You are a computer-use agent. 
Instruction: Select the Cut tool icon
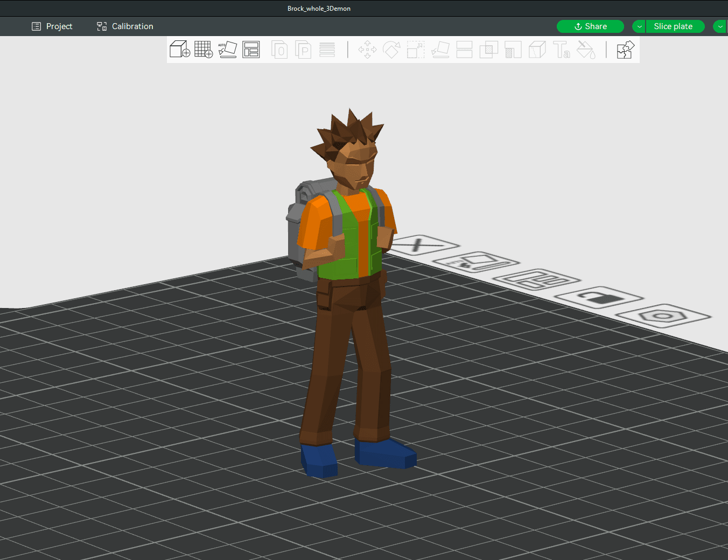tap(464, 50)
